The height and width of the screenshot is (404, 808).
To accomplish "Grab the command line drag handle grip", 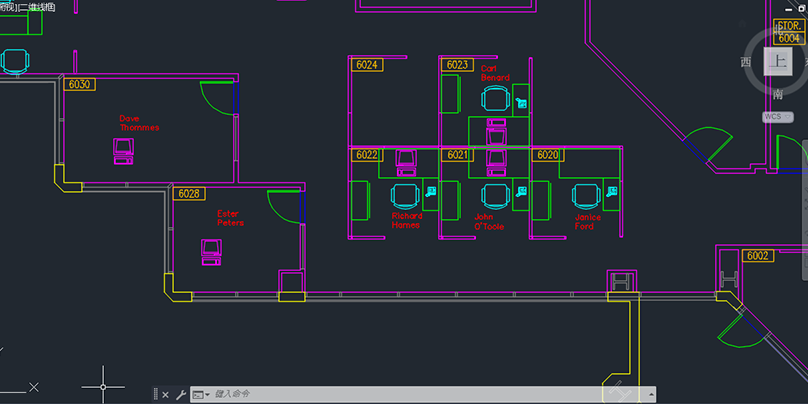I will click(153, 394).
